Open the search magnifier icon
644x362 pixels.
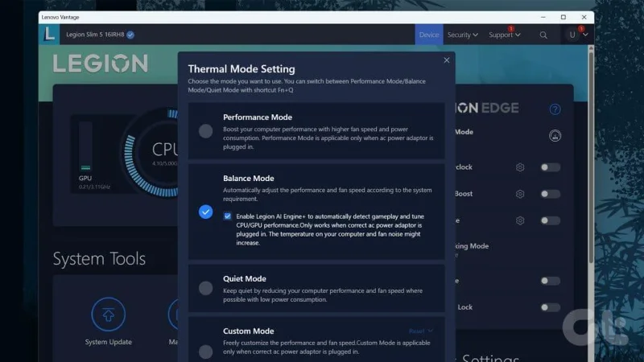(543, 35)
